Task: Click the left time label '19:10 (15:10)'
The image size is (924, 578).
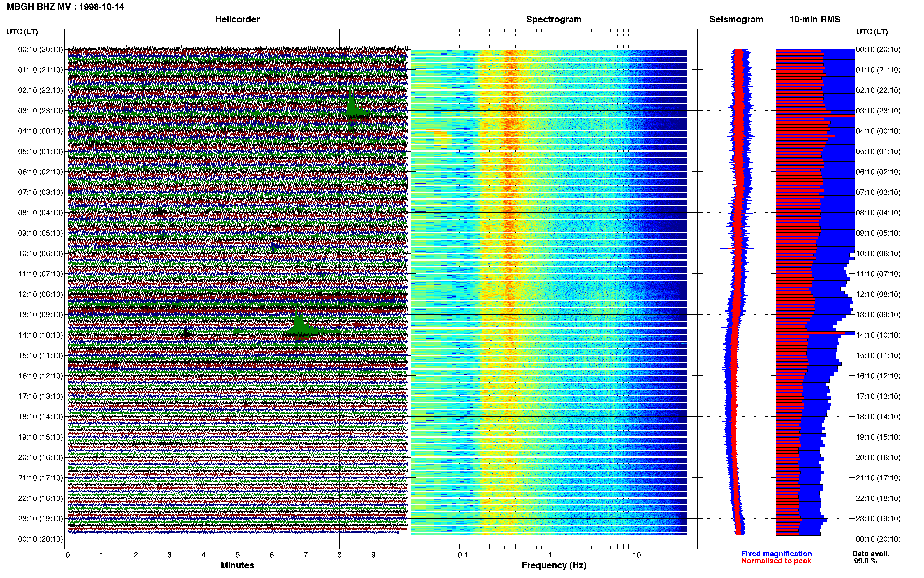Action: 41,437
